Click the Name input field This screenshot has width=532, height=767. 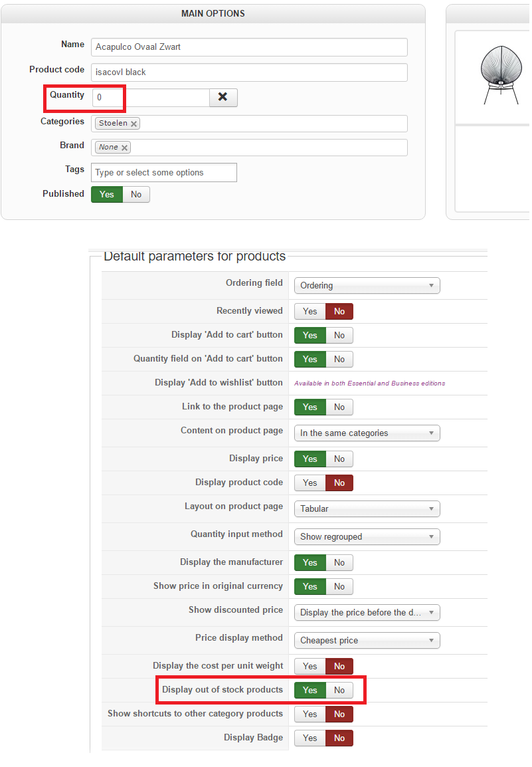click(x=249, y=47)
